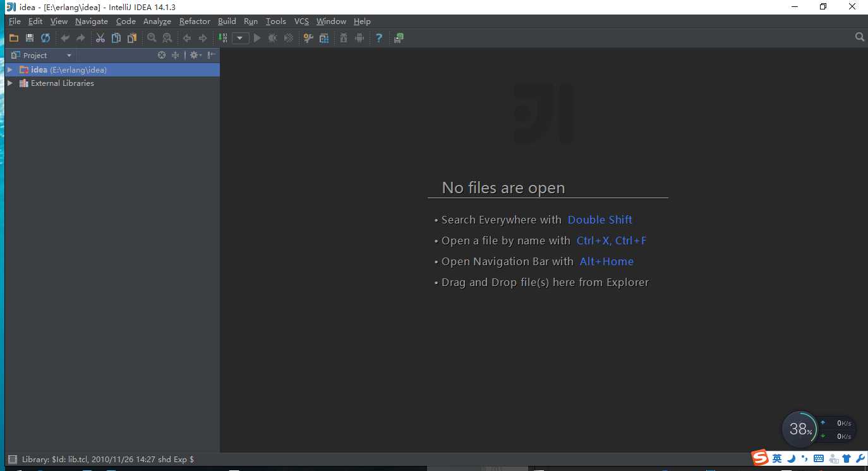Select the External Libraries tree row
The width and height of the screenshot is (868, 471).
tap(112, 83)
